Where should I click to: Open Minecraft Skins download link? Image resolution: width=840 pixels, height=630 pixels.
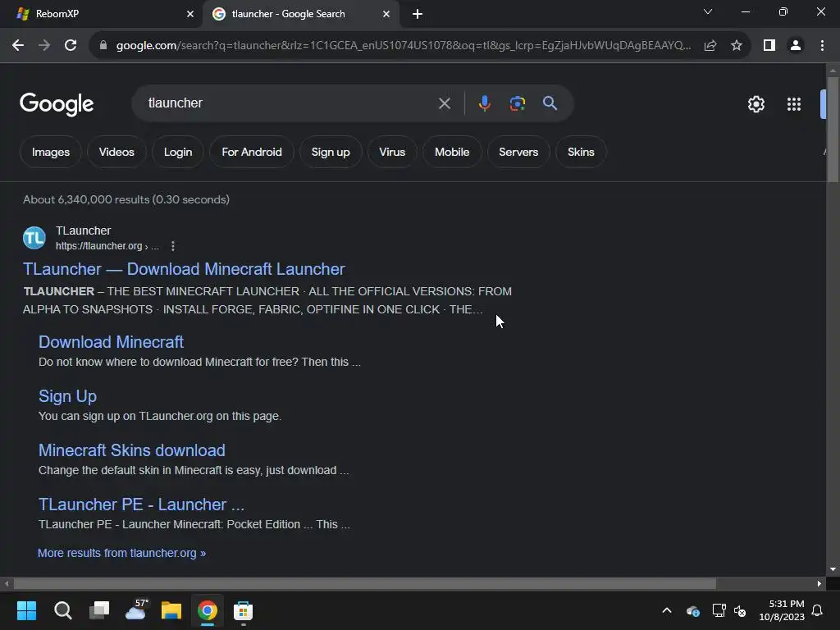(132, 450)
